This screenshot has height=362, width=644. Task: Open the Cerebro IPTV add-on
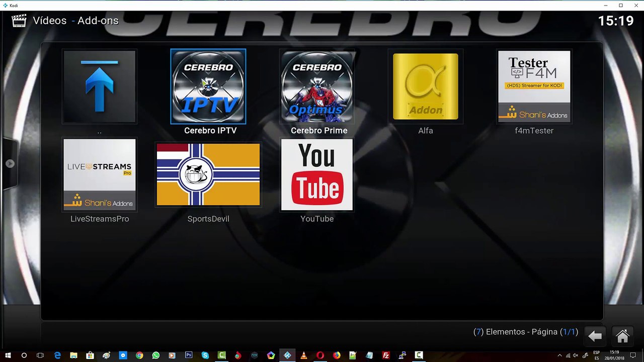pos(208,86)
